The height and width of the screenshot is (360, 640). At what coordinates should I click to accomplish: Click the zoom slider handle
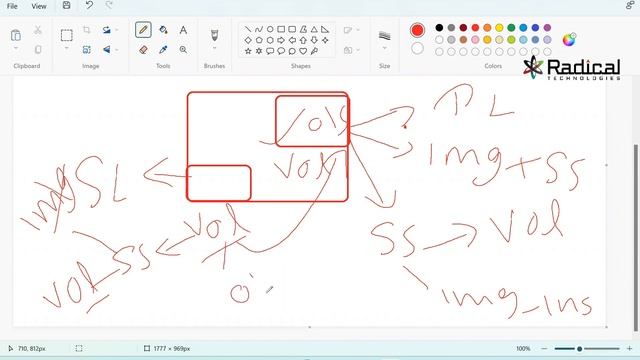579,349
